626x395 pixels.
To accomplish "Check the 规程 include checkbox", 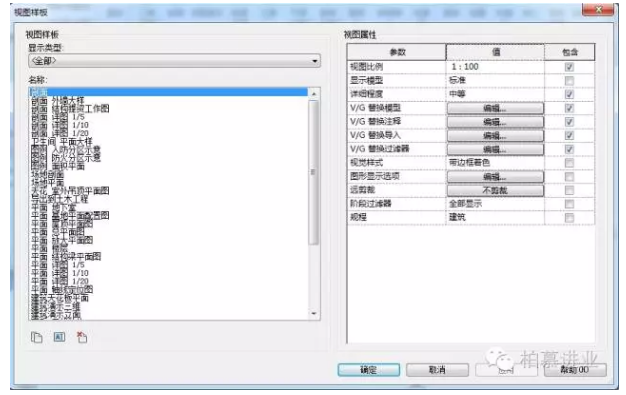I will (x=569, y=218).
